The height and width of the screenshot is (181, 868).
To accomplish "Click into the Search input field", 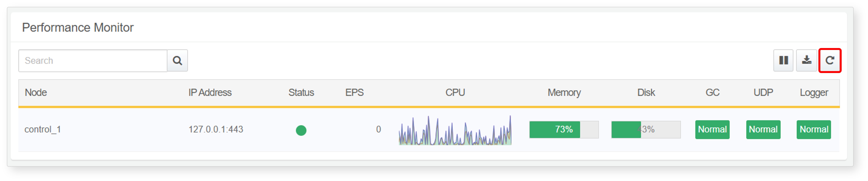I will (x=93, y=61).
